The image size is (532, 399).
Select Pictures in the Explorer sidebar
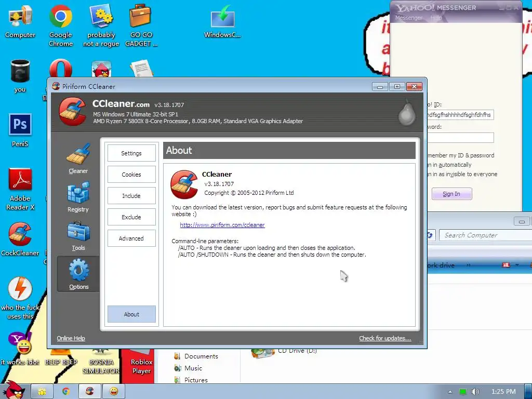pos(191,380)
